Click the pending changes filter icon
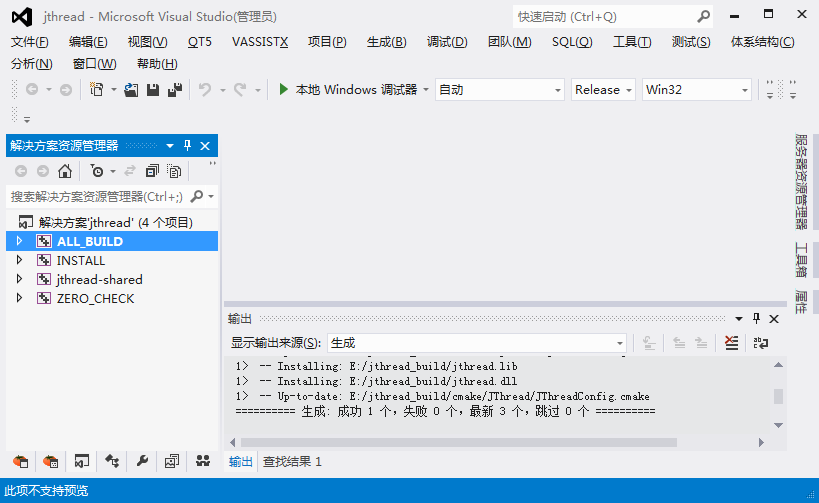 pyautogui.click(x=97, y=171)
